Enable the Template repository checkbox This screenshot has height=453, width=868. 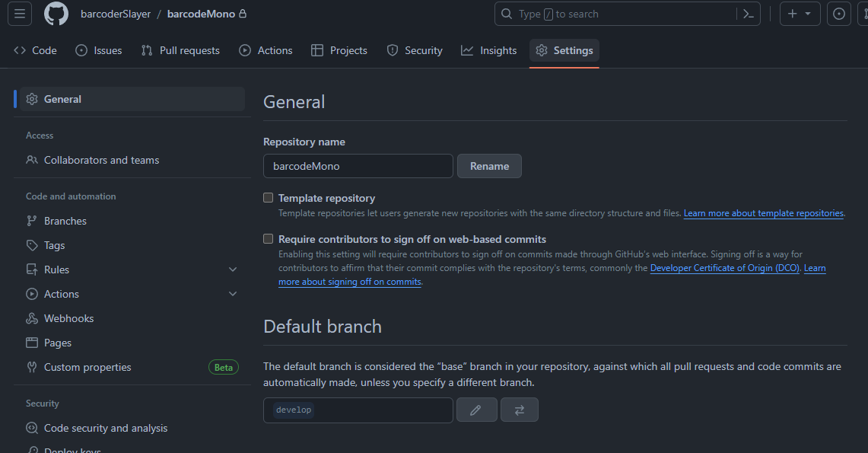268,197
